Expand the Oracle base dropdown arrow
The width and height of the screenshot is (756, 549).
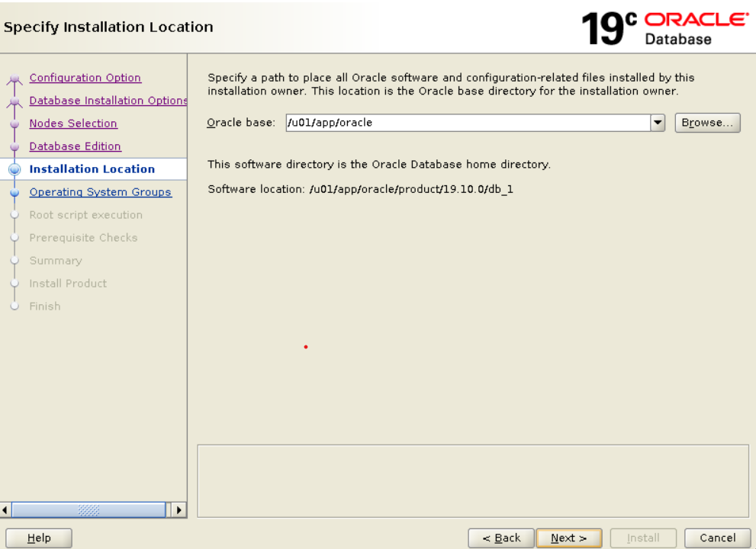(x=658, y=123)
